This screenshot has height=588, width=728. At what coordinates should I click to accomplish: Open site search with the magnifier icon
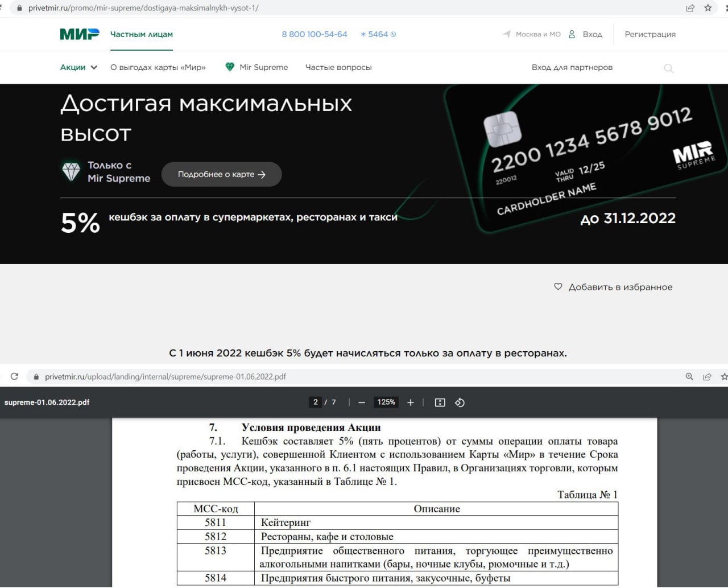(669, 68)
